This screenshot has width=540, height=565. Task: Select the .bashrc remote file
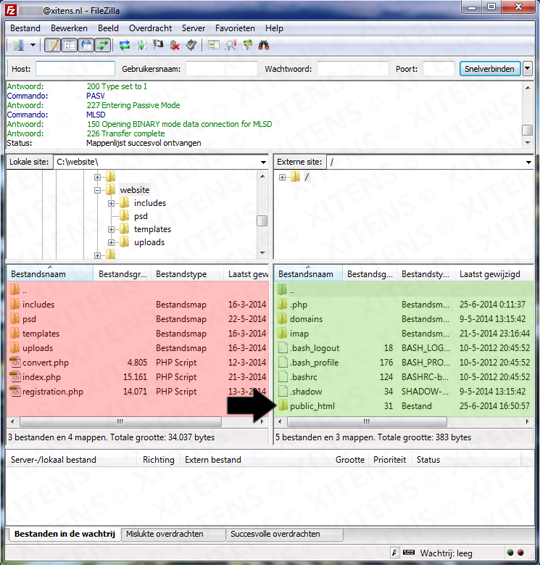[304, 377]
